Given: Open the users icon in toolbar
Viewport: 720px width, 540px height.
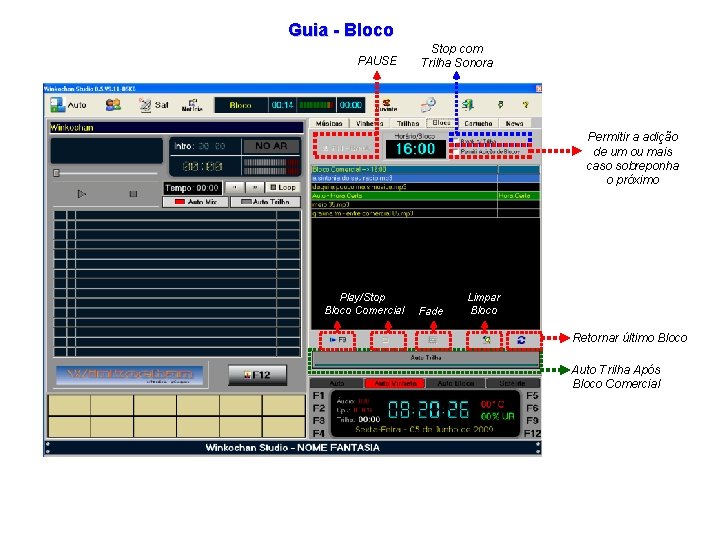Looking at the screenshot, I should [113, 105].
